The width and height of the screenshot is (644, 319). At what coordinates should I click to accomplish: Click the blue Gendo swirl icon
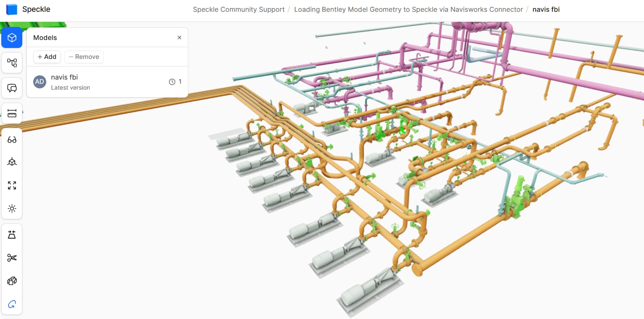tap(12, 304)
